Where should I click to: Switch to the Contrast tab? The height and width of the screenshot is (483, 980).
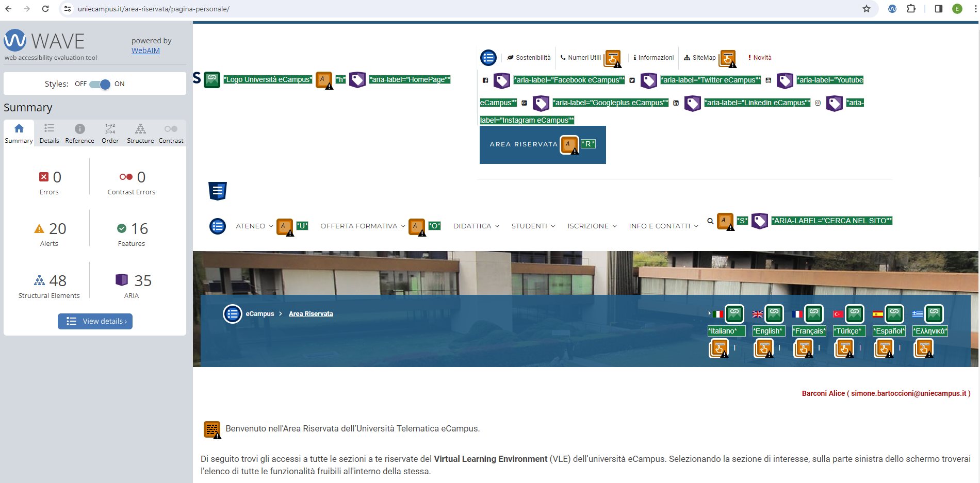(x=171, y=134)
